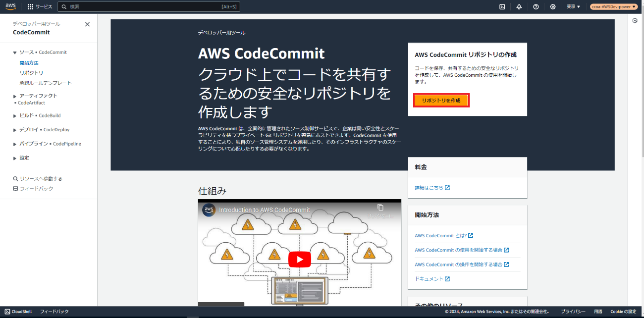Close the CodeCommit side navigation panel
644x318 pixels.
88,24
